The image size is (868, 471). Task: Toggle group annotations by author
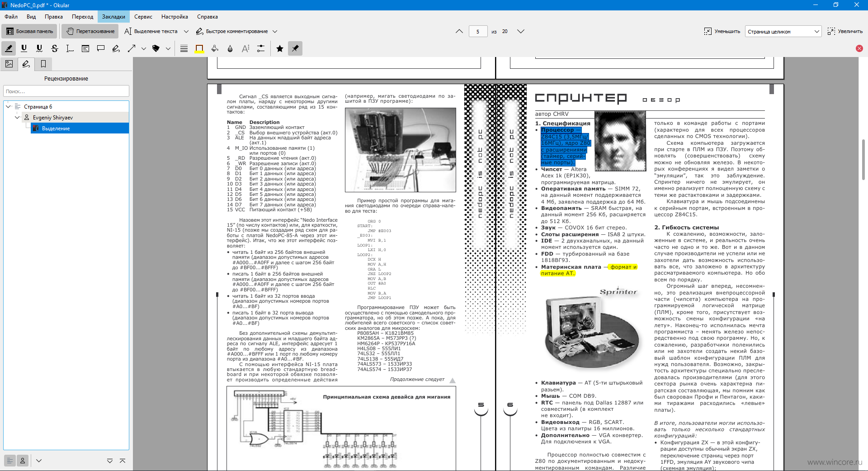click(x=23, y=460)
